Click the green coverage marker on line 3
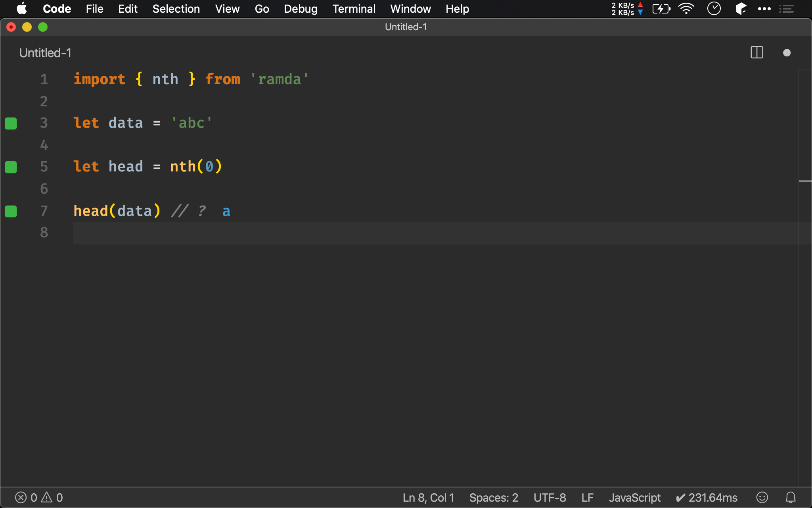The image size is (812, 508). [x=11, y=123]
